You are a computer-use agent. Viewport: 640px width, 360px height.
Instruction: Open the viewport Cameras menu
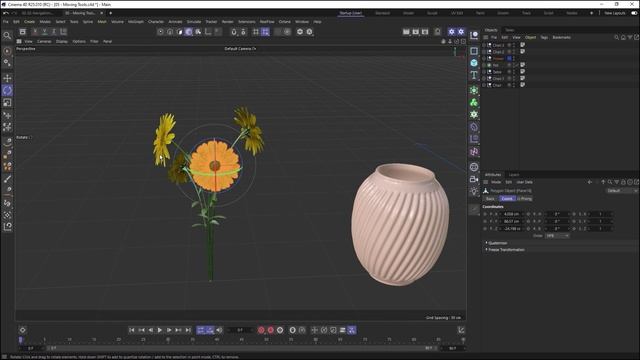pos(44,41)
